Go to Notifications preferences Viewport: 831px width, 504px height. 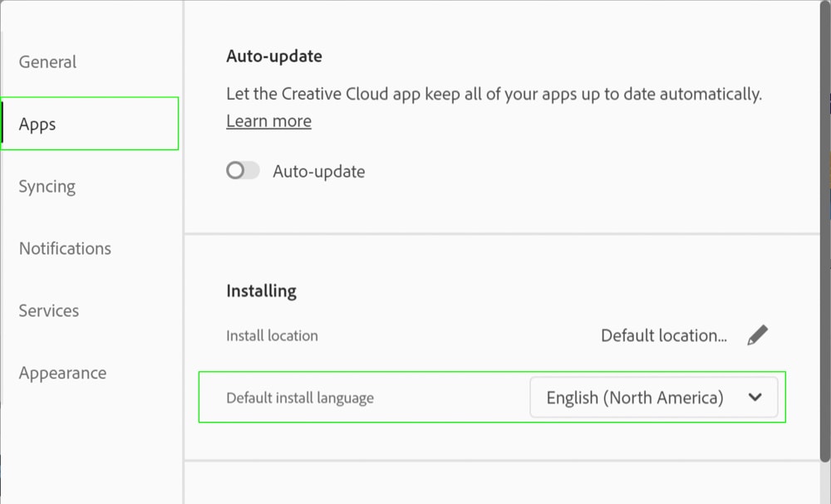coord(65,248)
